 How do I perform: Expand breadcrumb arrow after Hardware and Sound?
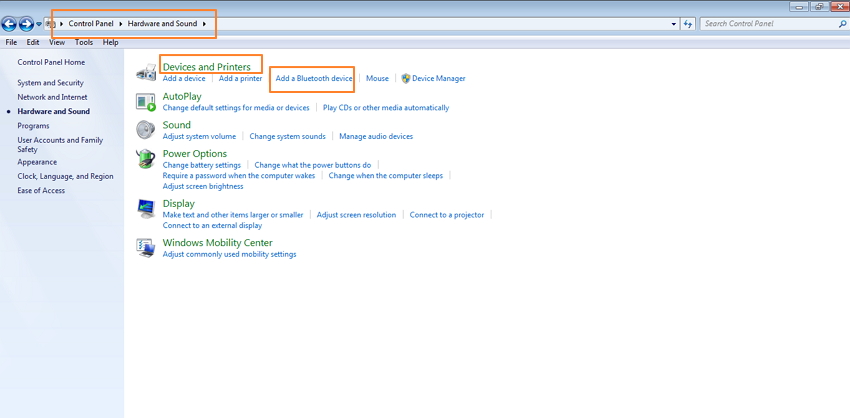205,23
